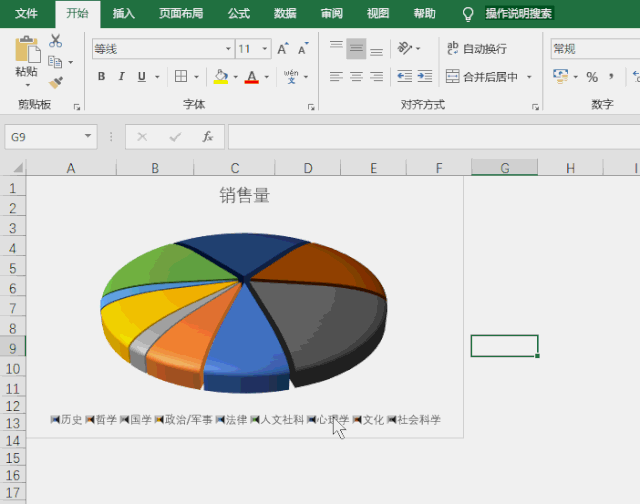Expand underline style arrow
The width and height of the screenshot is (640, 504).
(x=157, y=77)
